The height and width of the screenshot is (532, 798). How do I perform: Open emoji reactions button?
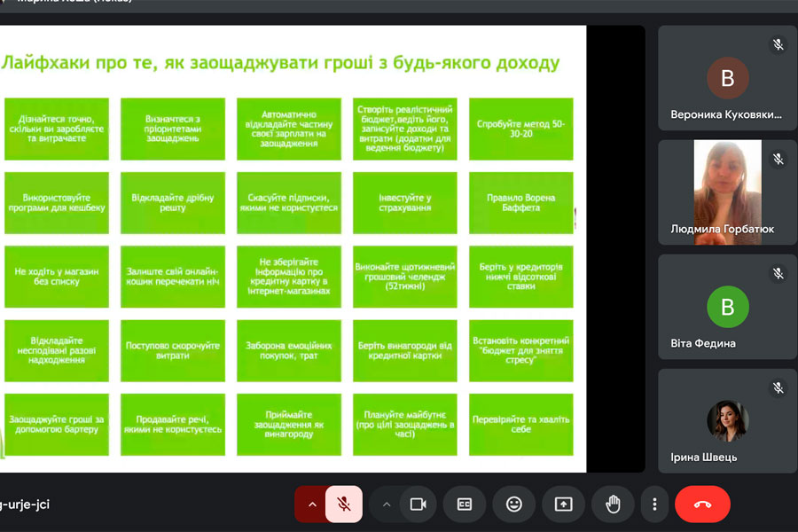click(x=514, y=505)
